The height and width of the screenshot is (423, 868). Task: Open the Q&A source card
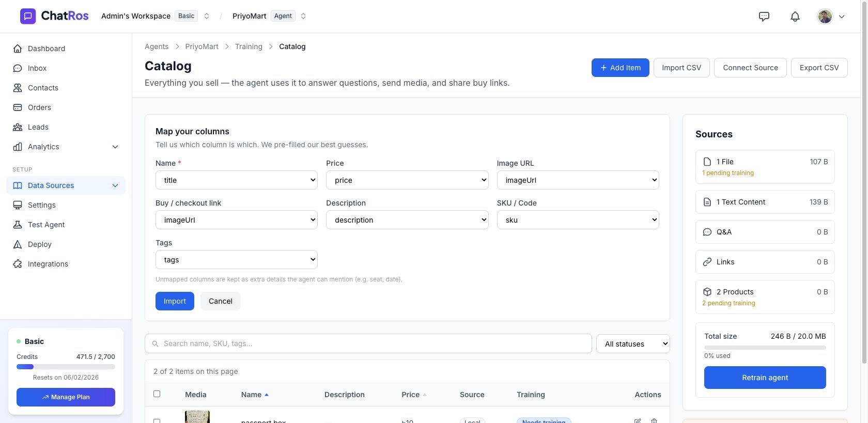[x=765, y=232]
